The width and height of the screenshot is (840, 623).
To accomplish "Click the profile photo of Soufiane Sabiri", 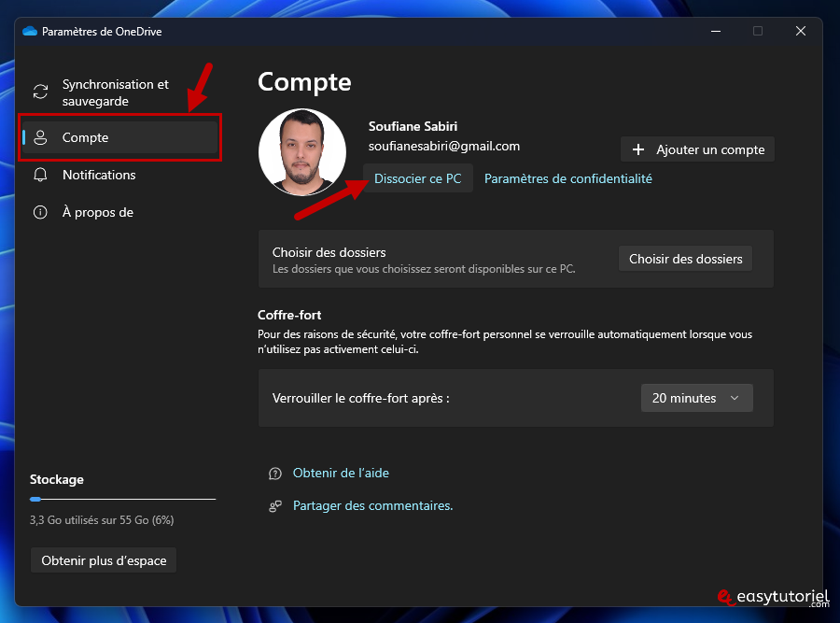I will (302, 152).
